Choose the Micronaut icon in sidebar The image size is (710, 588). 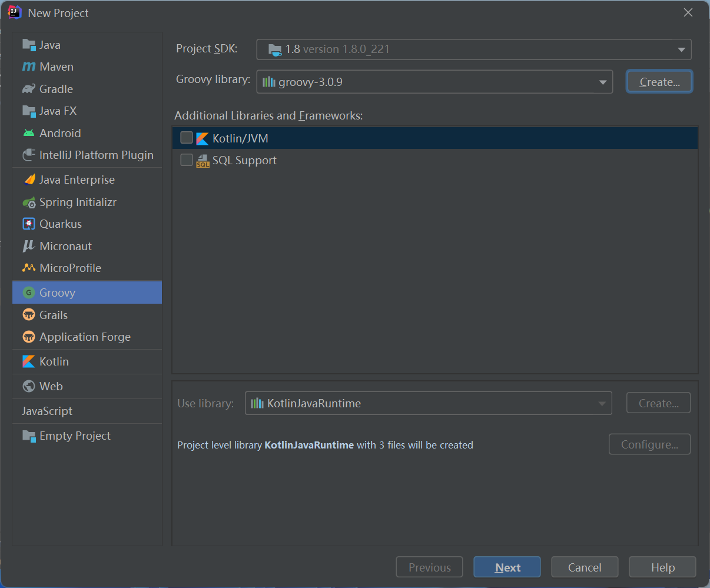point(29,246)
